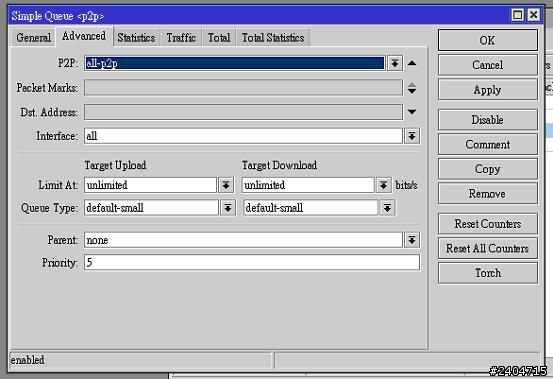Click download Queue Type default-small field

pos(310,208)
